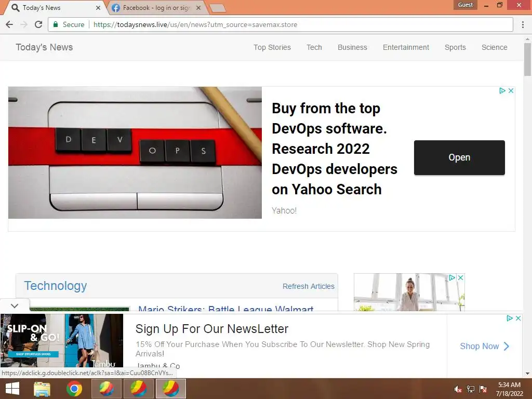The width and height of the screenshot is (532, 399).
Task: Open Science navigation link
Action: [495, 47]
